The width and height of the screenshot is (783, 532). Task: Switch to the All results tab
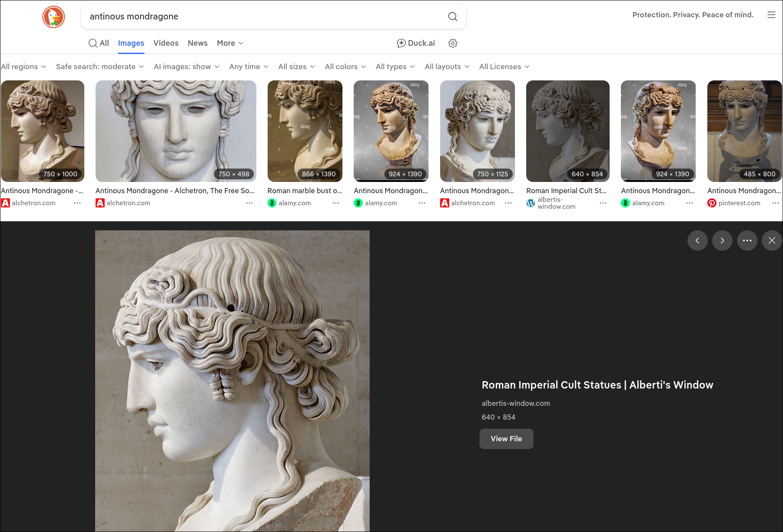(99, 43)
